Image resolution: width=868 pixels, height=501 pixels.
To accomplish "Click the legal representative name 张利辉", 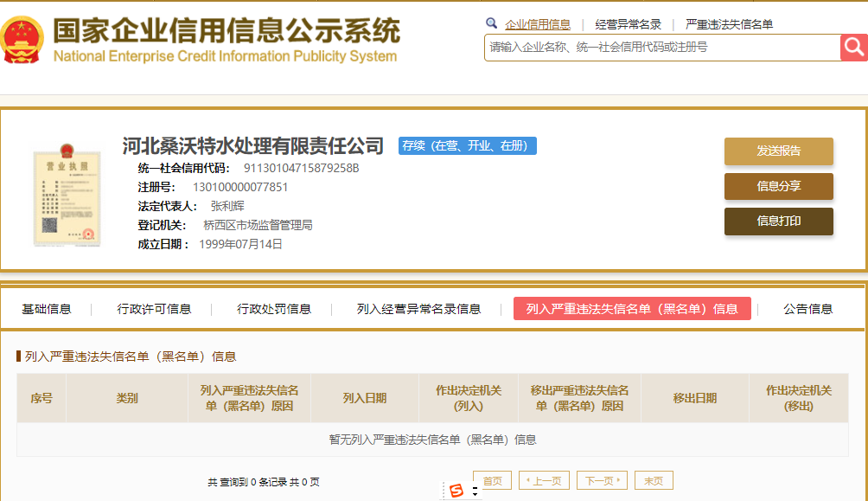I will [x=227, y=206].
